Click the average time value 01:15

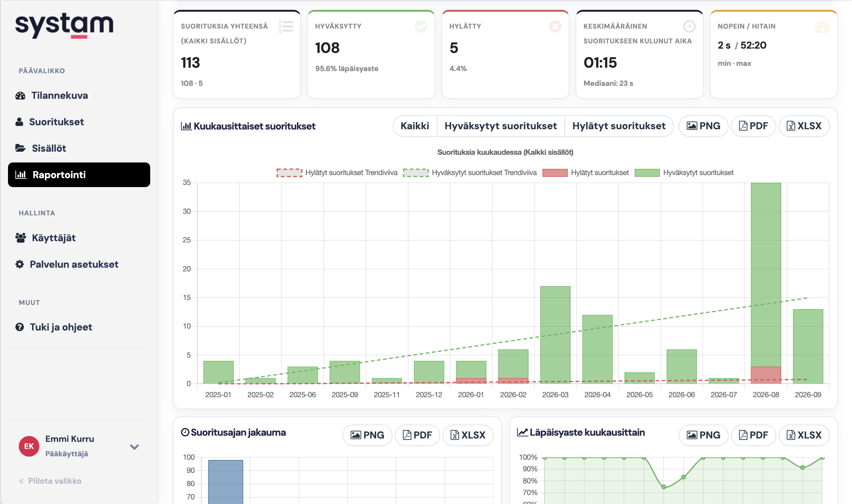point(600,62)
